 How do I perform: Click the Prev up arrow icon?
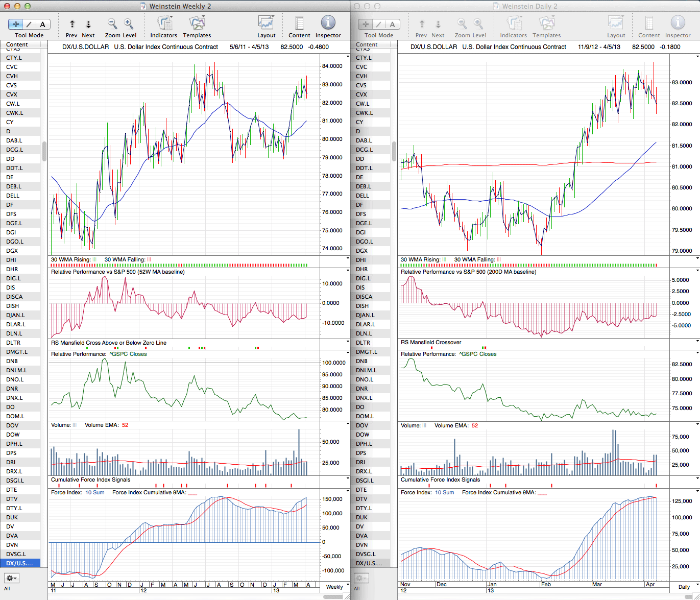pyautogui.click(x=72, y=24)
